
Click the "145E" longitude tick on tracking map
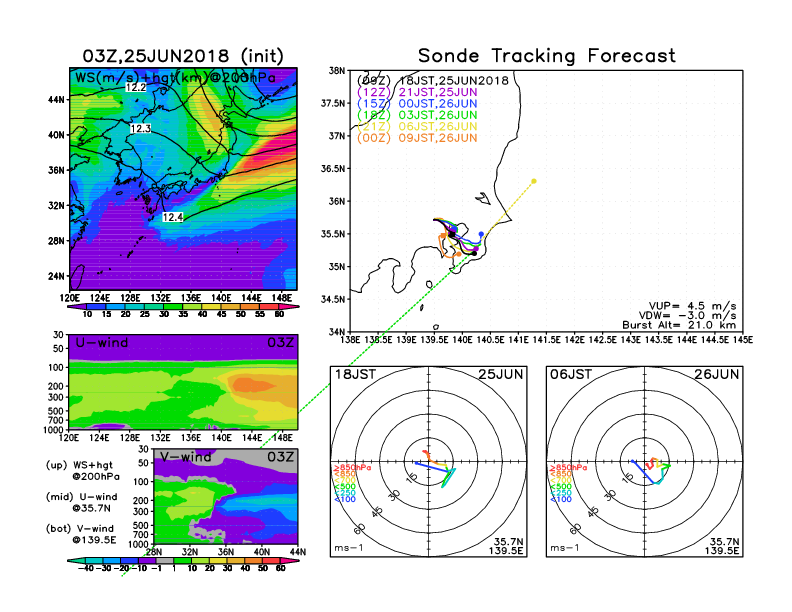(x=742, y=340)
